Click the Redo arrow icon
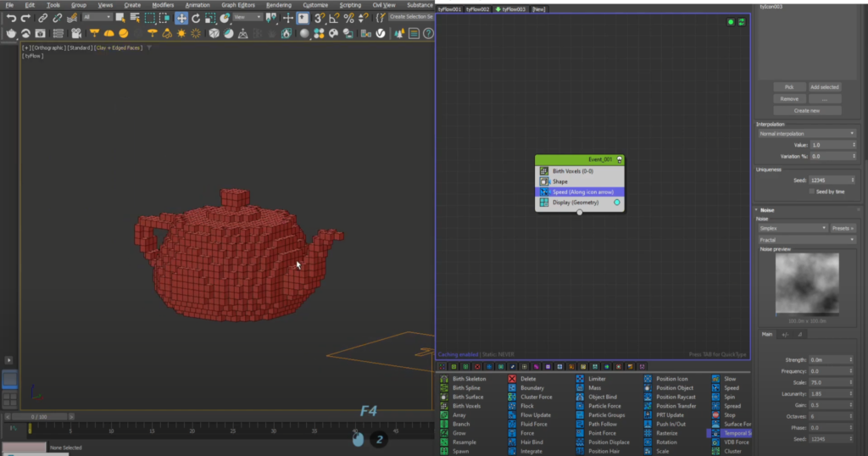Image resolution: width=868 pixels, height=456 pixels. (x=25, y=19)
